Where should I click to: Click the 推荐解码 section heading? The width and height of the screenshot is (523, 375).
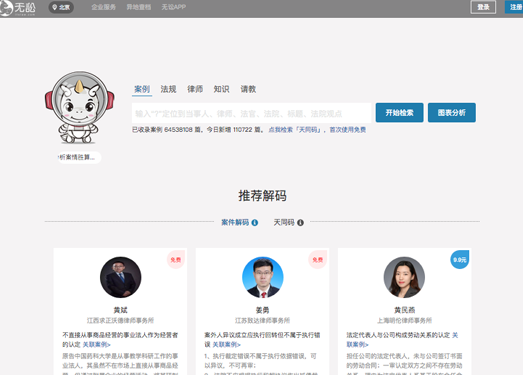pyautogui.click(x=262, y=196)
